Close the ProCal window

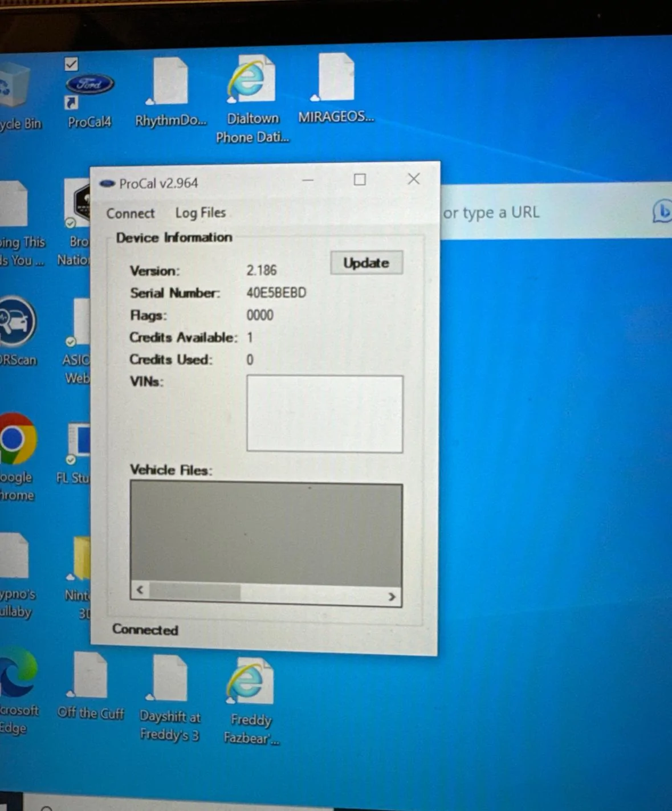(x=414, y=179)
